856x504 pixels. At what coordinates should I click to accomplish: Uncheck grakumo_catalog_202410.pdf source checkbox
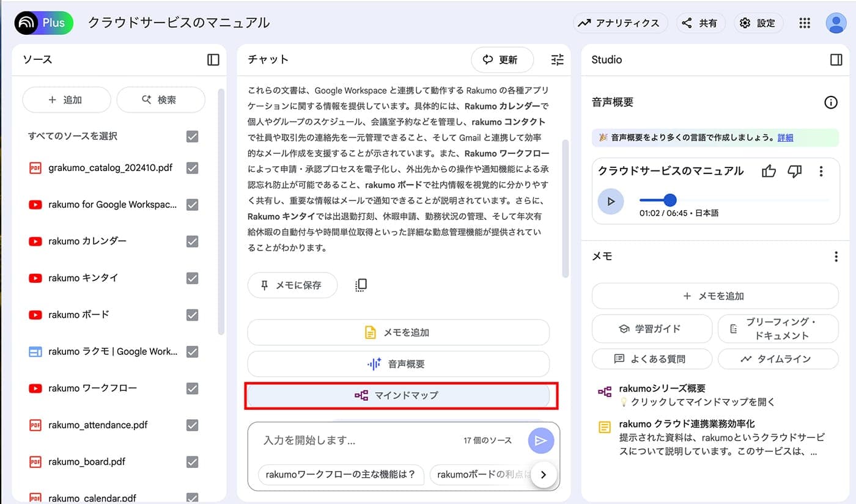[192, 167]
